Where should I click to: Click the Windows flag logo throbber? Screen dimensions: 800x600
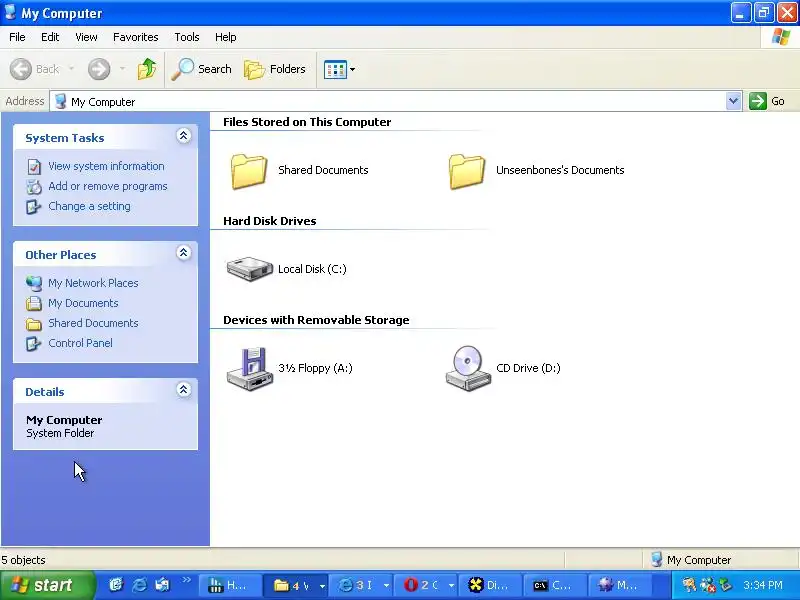coord(781,37)
